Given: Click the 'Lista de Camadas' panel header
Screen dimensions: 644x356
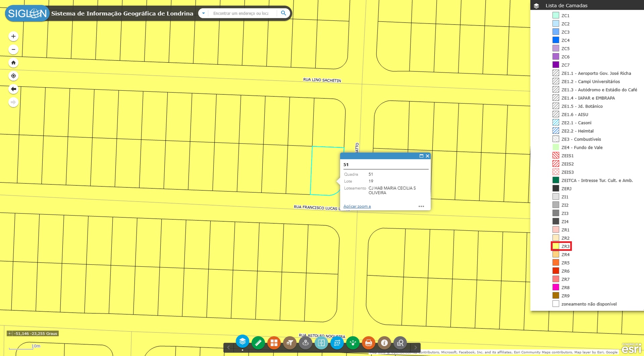Looking at the screenshot, I should [587, 5].
